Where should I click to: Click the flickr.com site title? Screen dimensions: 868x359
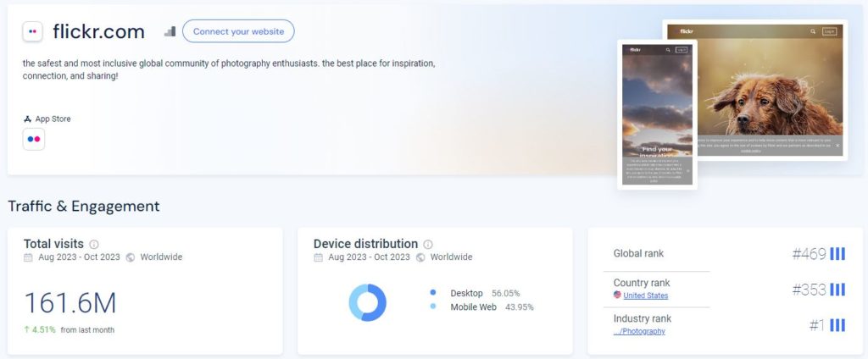98,31
